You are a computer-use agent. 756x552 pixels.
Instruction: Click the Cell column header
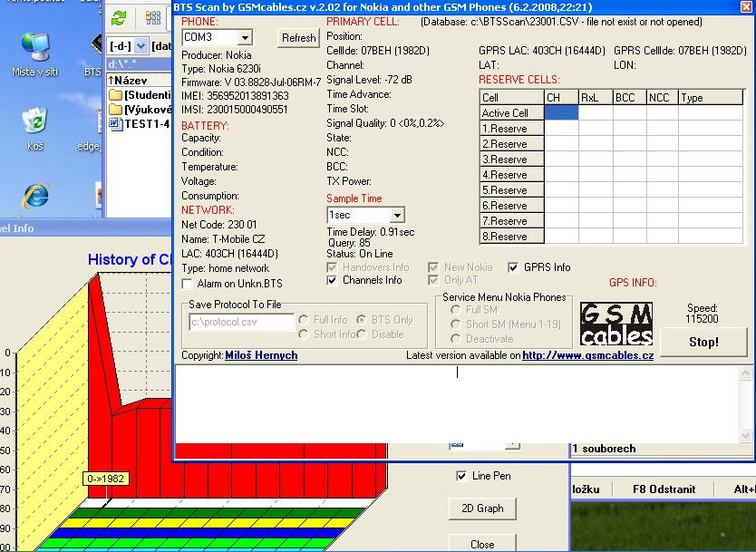click(x=512, y=97)
